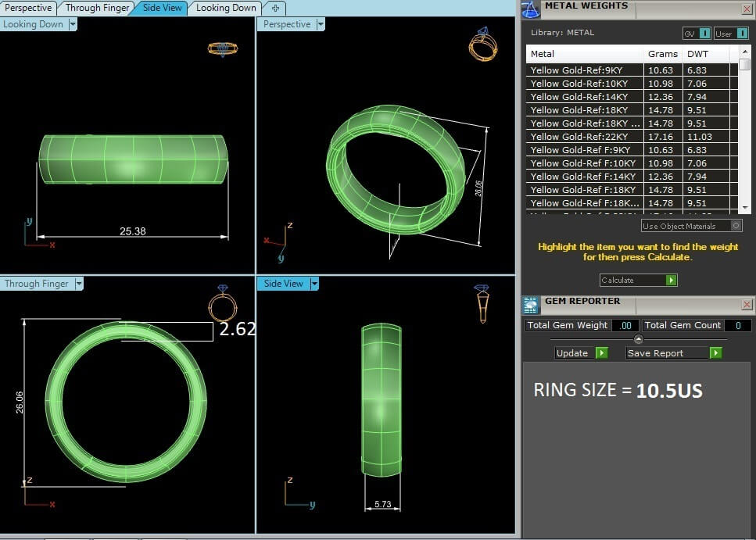
Task: Click the ring orientation icon in Perspective viewport
Action: (x=482, y=45)
